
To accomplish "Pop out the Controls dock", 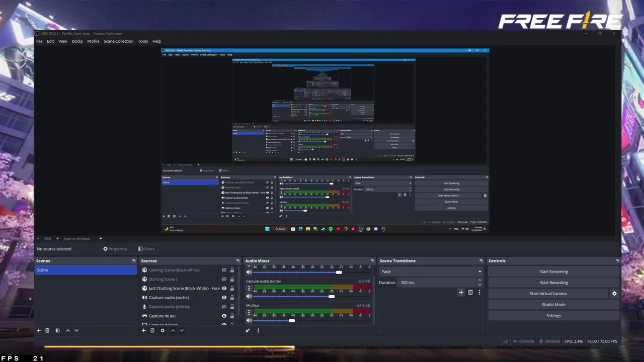I will pyautogui.click(x=617, y=261).
